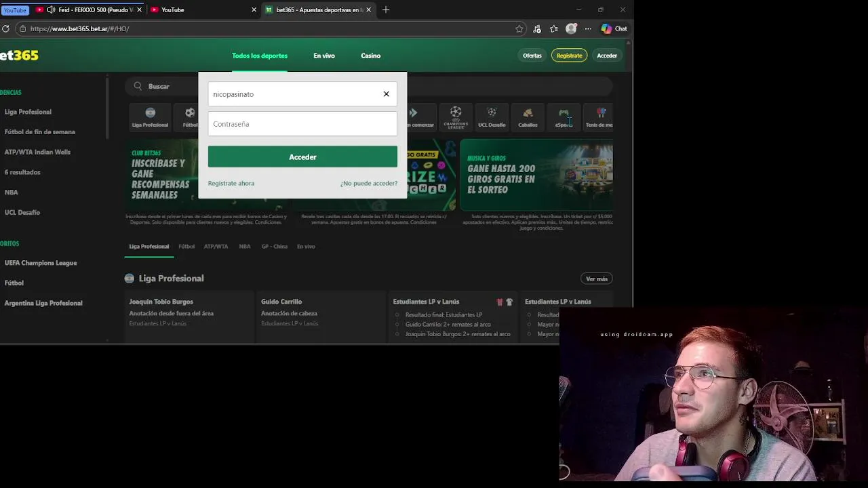This screenshot has width=868, height=488.
Task: Open Liga Profesional in the sidebar
Action: 28,112
